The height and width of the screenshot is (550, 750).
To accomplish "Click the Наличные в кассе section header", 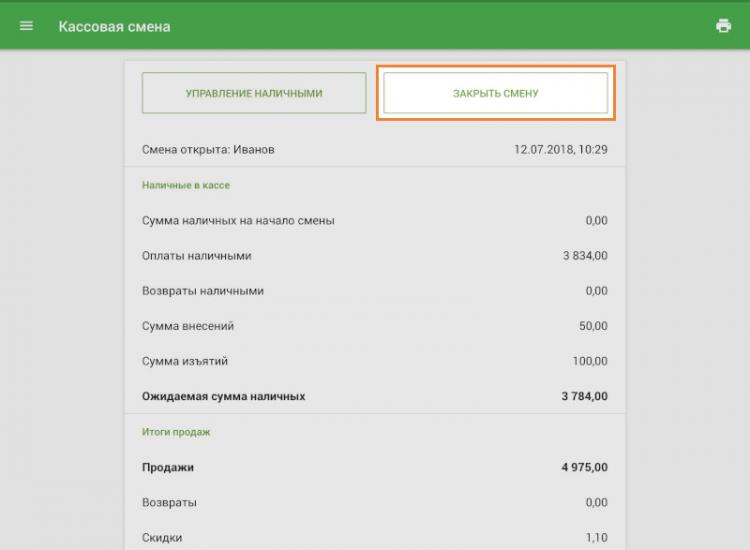I will tap(187, 185).
